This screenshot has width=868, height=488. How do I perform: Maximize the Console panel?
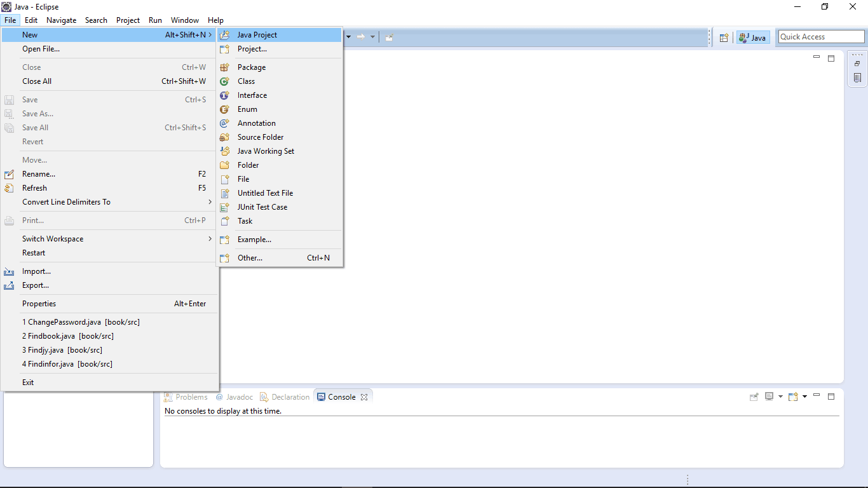[831, 396]
